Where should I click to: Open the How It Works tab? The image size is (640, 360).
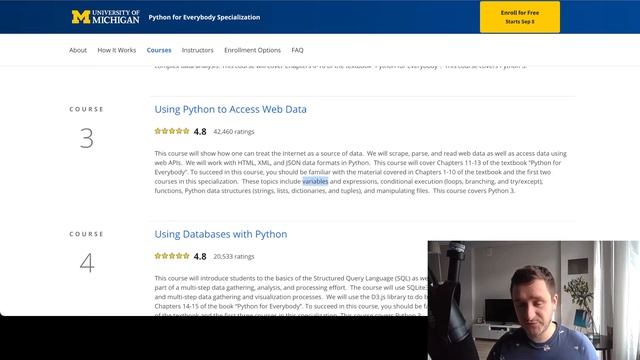[x=117, y=50]
